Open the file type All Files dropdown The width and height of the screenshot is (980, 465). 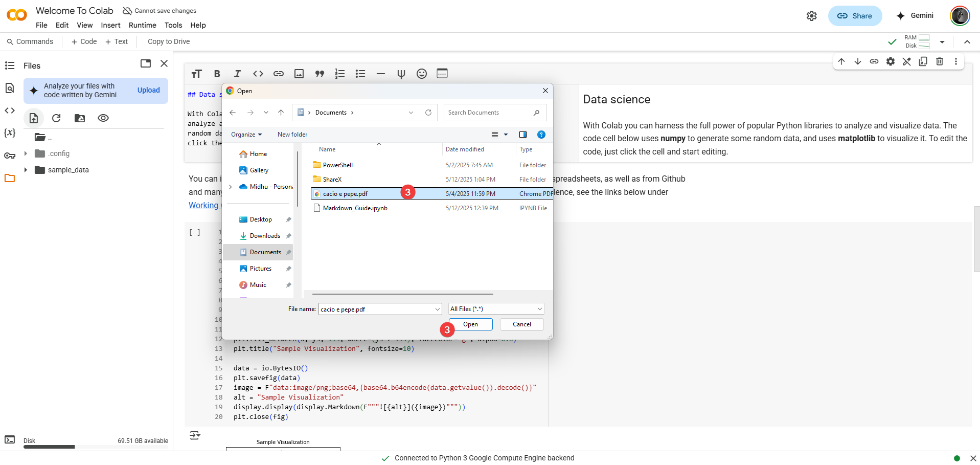(496, 309)
